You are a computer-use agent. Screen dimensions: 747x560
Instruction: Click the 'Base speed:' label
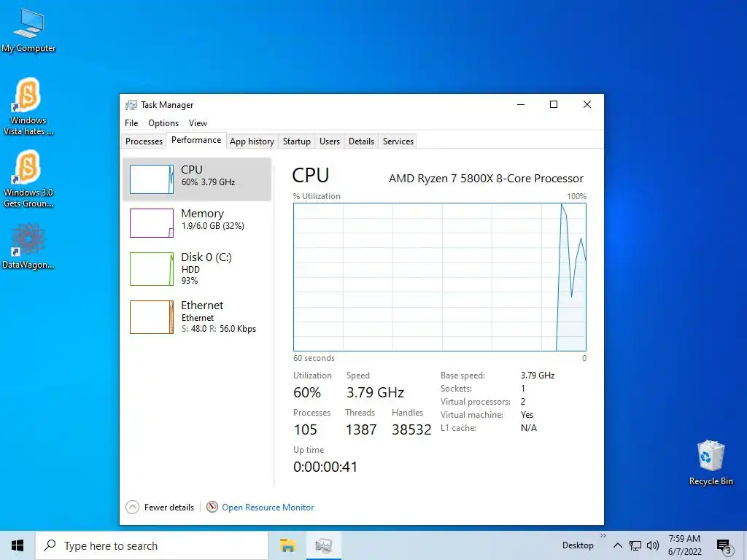(462, 376)
